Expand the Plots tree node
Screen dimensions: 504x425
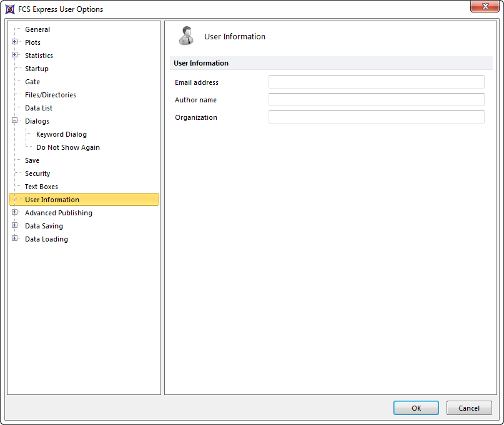coord(15,42)
